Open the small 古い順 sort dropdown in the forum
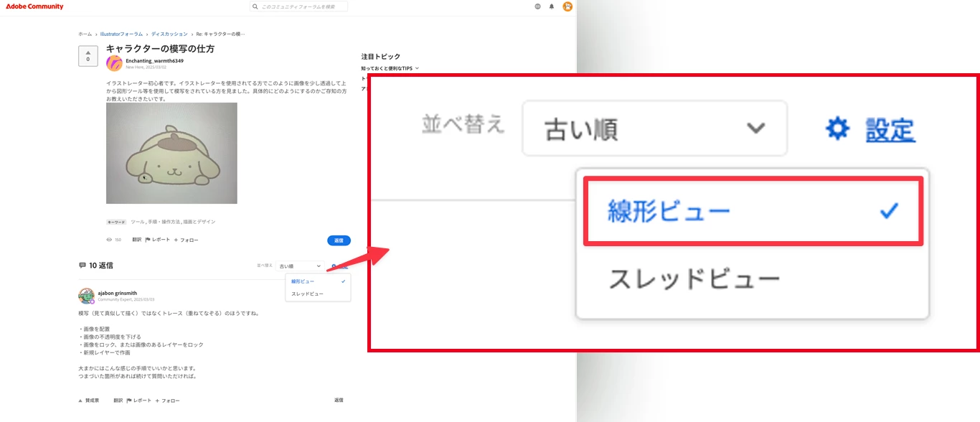 (x=300, y=266)
